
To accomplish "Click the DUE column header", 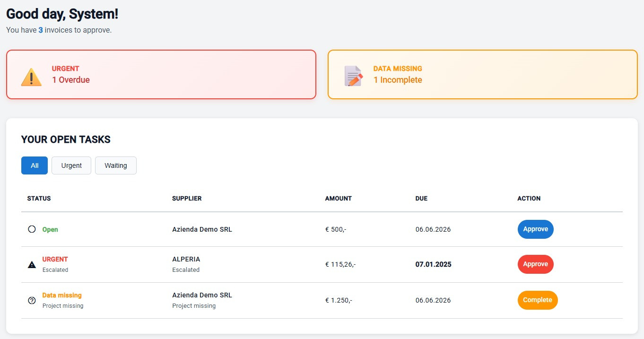I will 421,199.
